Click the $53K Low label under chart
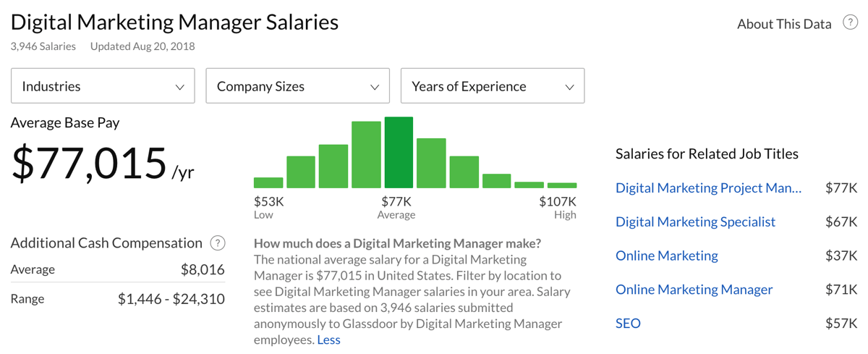The height and width of the screenshot is (354, 868). [x=268, y=202]
